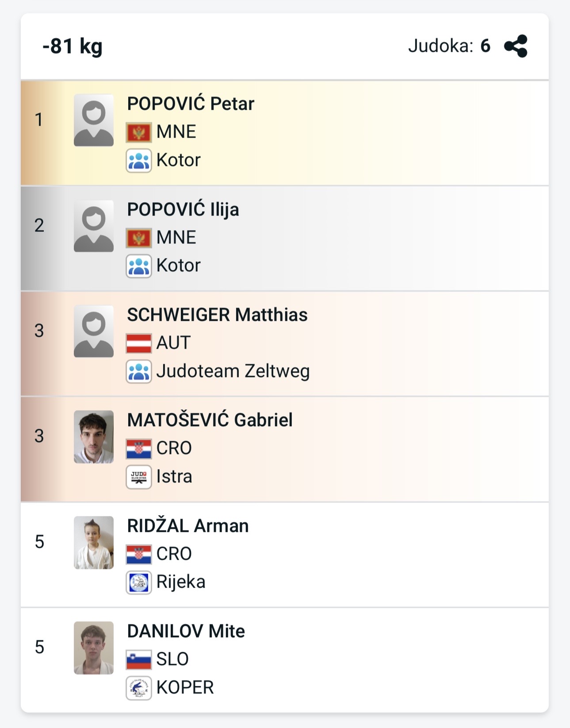The width and height of the screenshot is (570, 728).
Task: Open POPOVIĆ Ilija's name link
Action: pos(183,209)
